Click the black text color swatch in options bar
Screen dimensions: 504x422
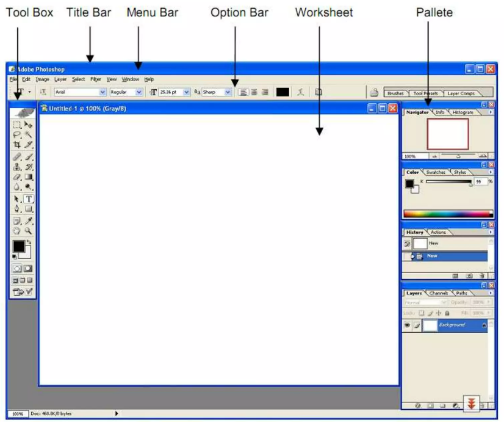point(283,92)
